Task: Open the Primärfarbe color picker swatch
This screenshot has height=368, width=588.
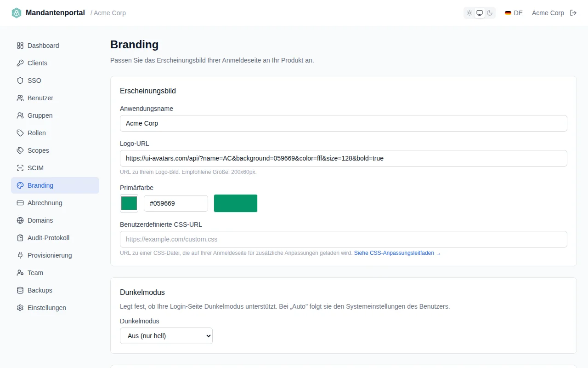Action: (129, 203)
